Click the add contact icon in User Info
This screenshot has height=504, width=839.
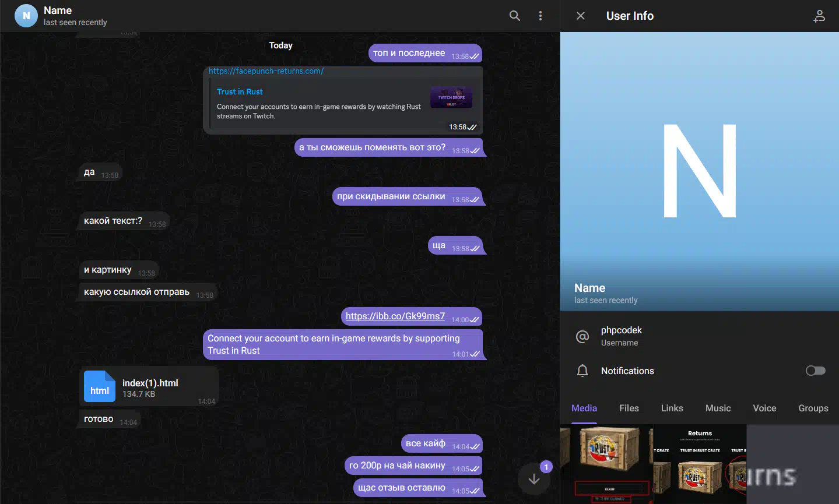(819, 16)
